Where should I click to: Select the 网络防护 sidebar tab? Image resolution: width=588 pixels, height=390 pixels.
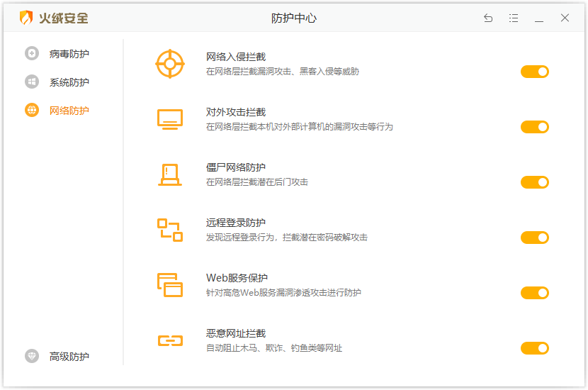click(69, 111)
